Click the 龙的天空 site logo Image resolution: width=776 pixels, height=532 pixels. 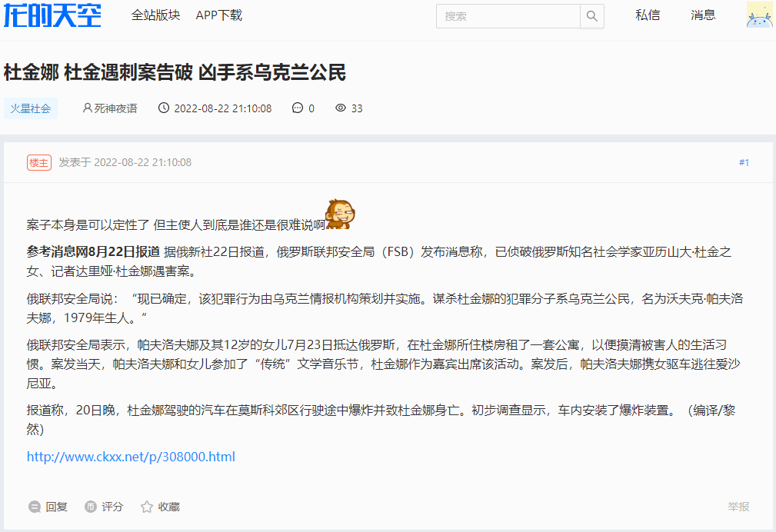pos(52,15)
